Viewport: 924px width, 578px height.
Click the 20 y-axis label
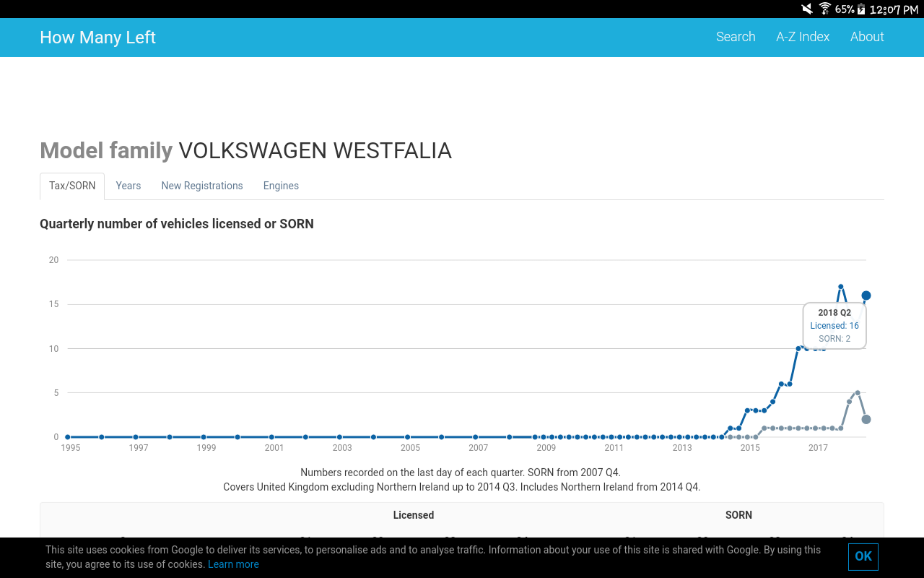[53, 260]
